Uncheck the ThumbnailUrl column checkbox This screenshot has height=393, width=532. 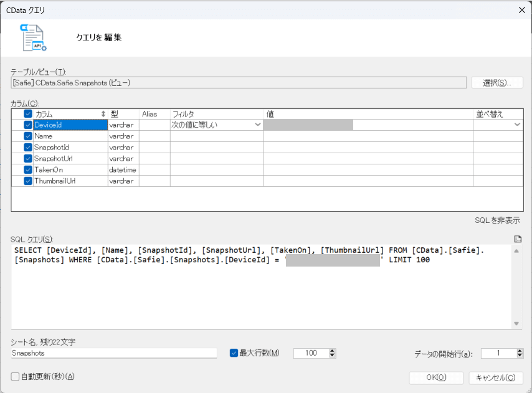[28, 181]
